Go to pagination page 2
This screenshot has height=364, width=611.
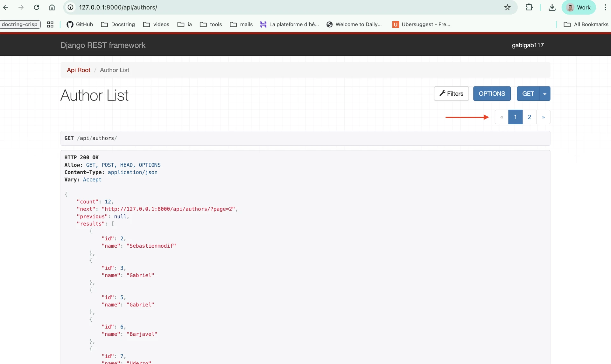tap(529, 117)
